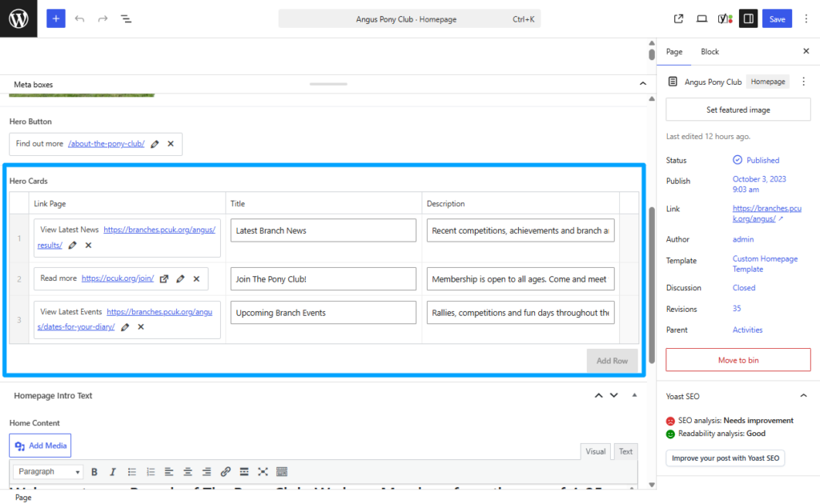820x504 pixels.
Task: Switch to the Block tab
Action: (x=709, y=52)
